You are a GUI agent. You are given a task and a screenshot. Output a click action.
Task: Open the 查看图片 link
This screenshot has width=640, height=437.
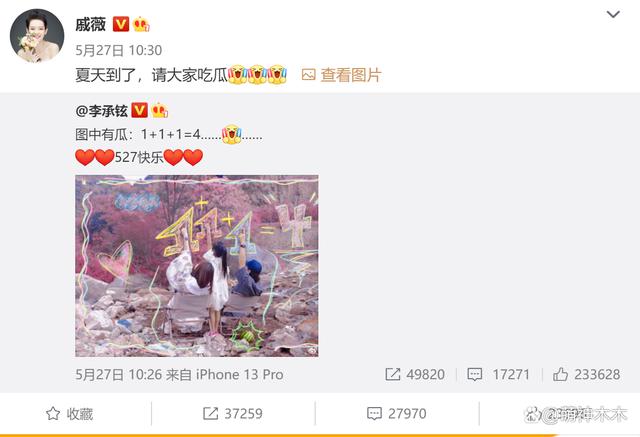pyautogui.click(x=351, y=75)
